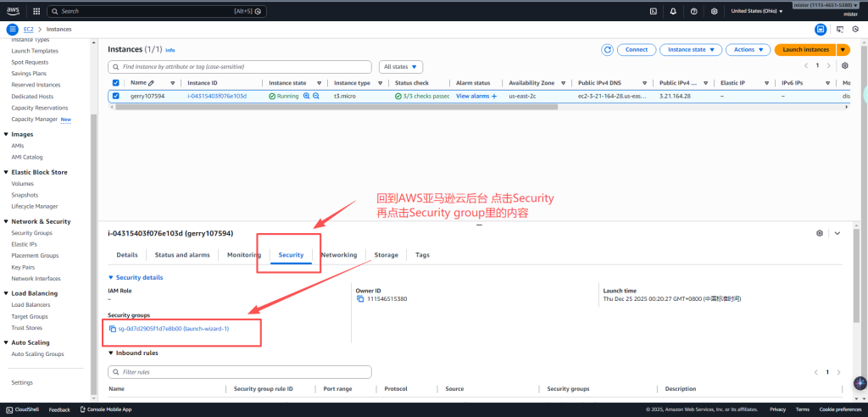Open details panel settings gear
Image resolution: width=868 pixels, height=417 pixels.
(x=820, y=233)
